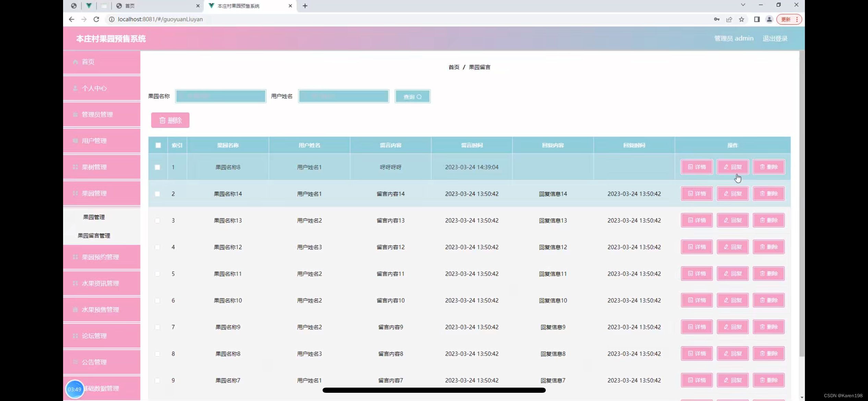Click the 2023-03-24 14:39:04 timestamp cell
Viewport: 868px width, 401px height.
point(472,167)
